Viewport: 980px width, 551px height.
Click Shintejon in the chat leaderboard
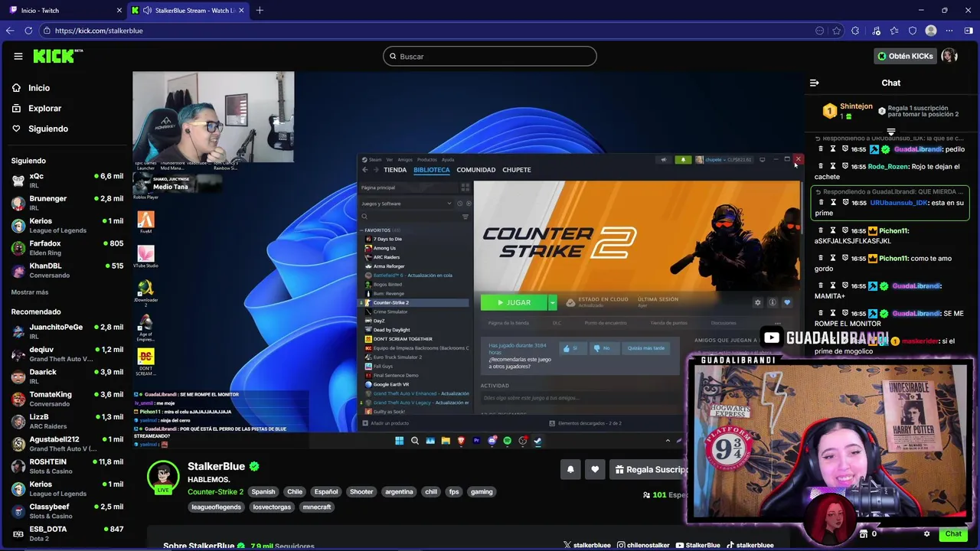click(x=856, y=106)
